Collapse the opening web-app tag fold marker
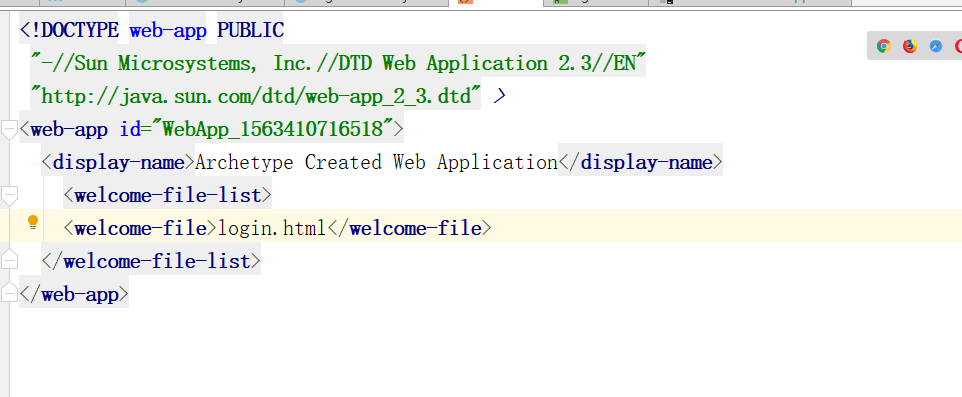 (x=9, y=129)
